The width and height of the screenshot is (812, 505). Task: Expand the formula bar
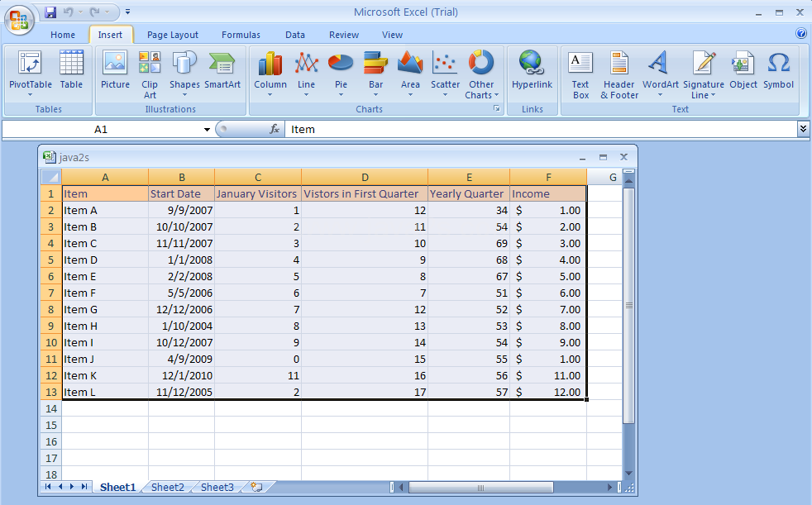tap(803, 128)
